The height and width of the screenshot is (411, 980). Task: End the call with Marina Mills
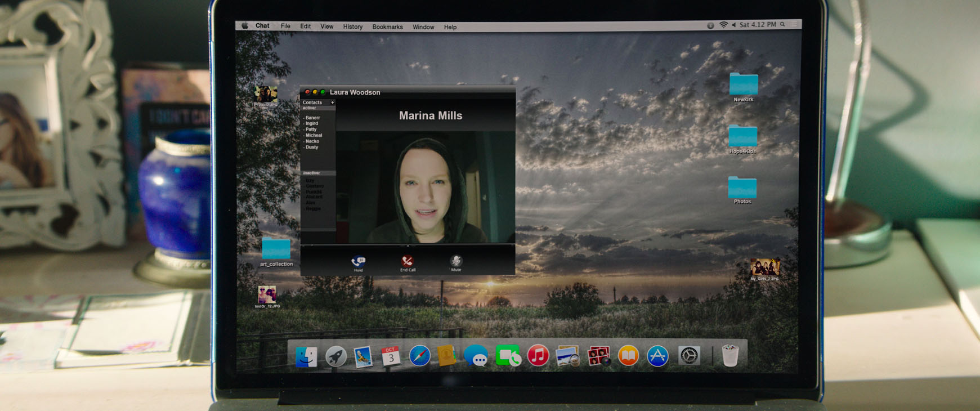click(x=407, y=262)
